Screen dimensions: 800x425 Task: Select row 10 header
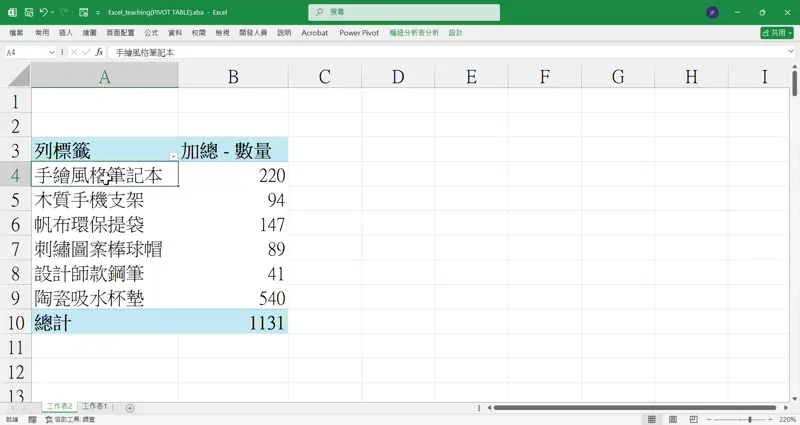(x=16, y=322)
